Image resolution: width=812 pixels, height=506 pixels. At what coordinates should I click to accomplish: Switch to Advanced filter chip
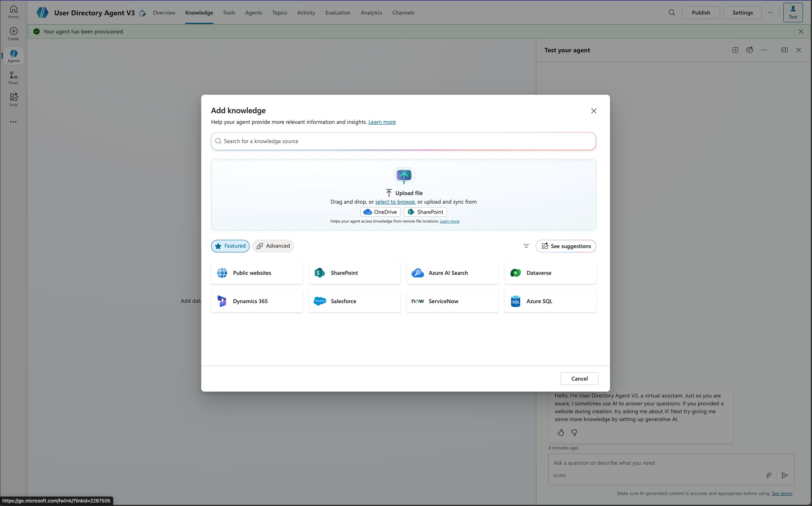pos(273,246)
